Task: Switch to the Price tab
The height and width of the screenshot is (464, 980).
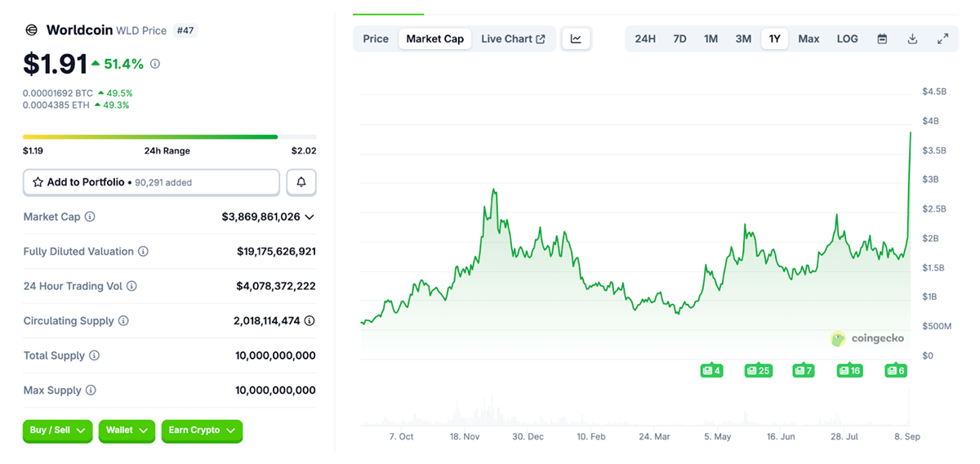Action: [x=376, y=38]
